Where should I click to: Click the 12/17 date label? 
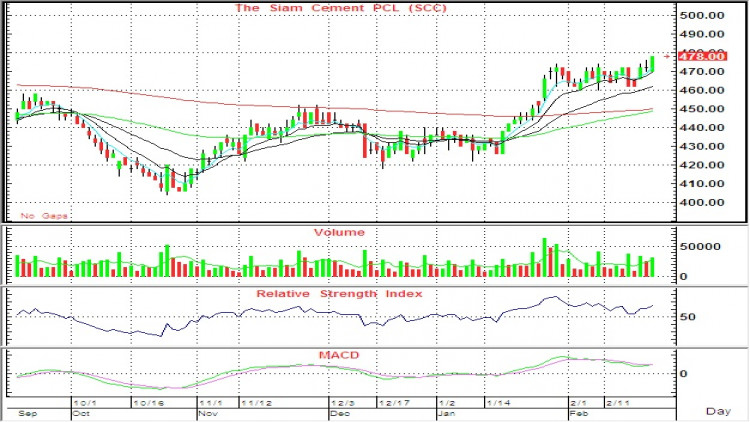click(394, 403)
